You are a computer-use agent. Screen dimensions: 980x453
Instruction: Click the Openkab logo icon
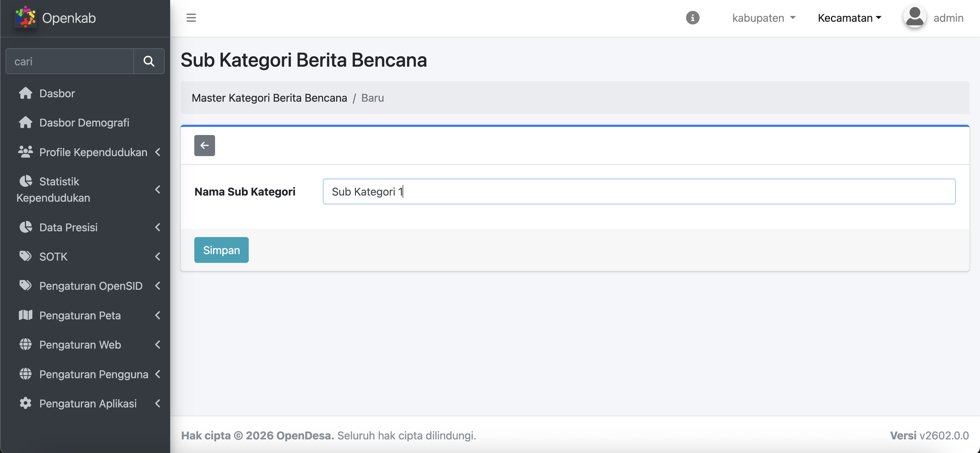[25, 17]
